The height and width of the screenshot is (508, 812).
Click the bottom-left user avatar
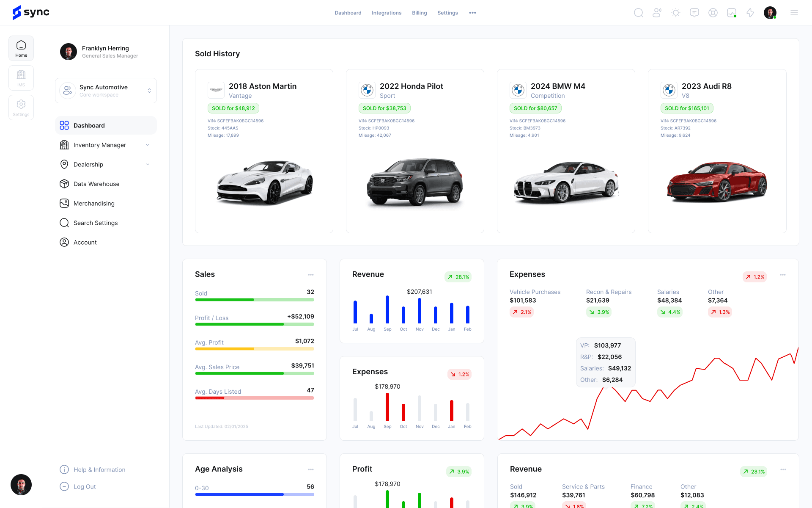click(21, 485)
